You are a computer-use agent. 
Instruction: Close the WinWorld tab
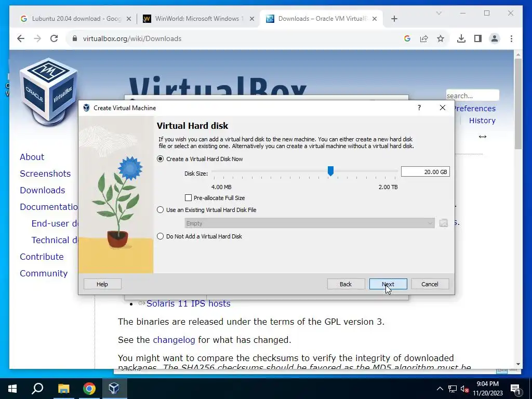click(252, 19)
